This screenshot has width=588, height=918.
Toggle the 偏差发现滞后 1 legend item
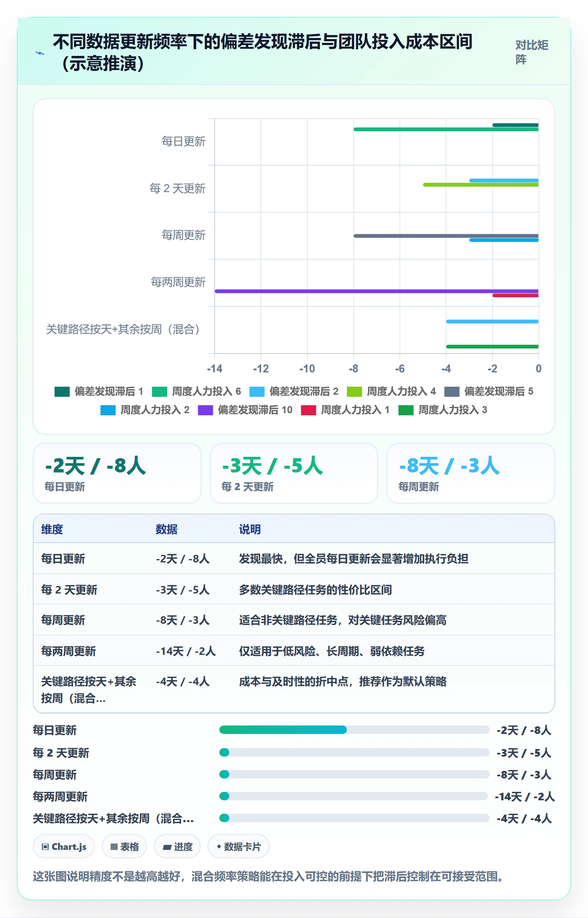99,391
